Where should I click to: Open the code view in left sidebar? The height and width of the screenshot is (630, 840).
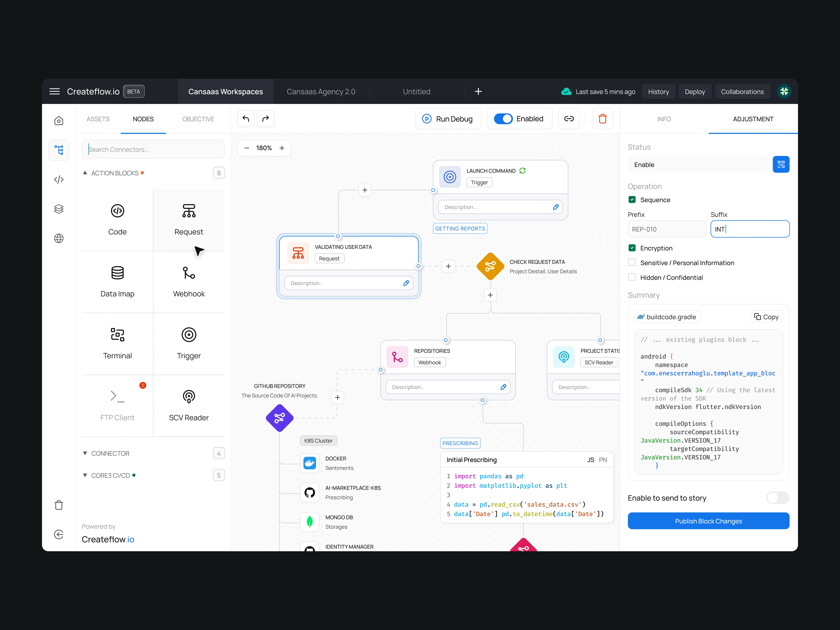[x=59, y=180]
